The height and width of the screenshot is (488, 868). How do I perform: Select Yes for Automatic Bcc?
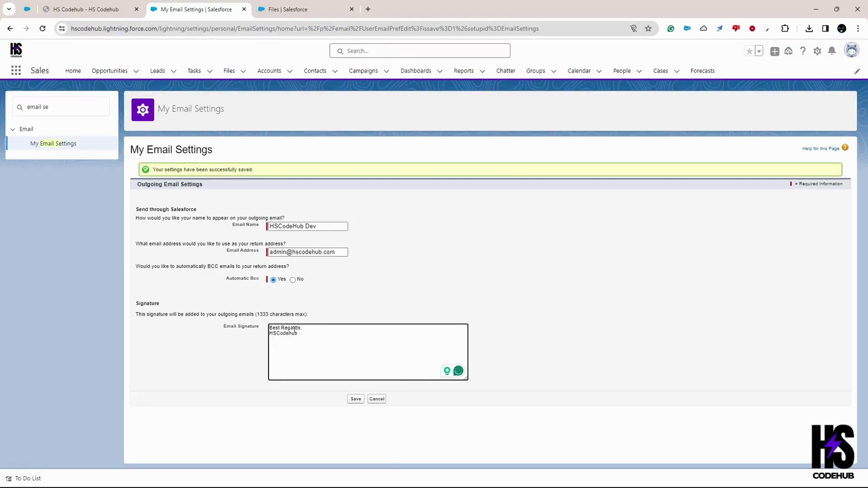[273, 280]
